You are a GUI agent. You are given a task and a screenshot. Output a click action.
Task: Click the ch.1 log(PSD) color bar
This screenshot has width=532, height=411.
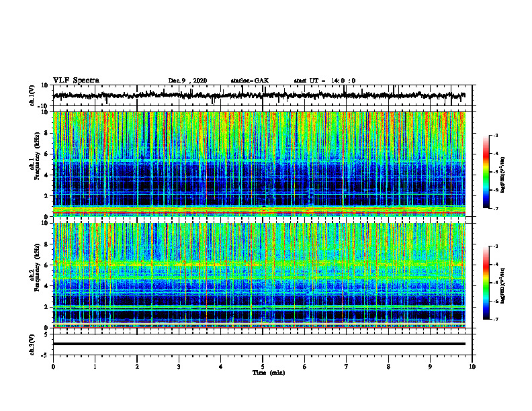point(486,172)
